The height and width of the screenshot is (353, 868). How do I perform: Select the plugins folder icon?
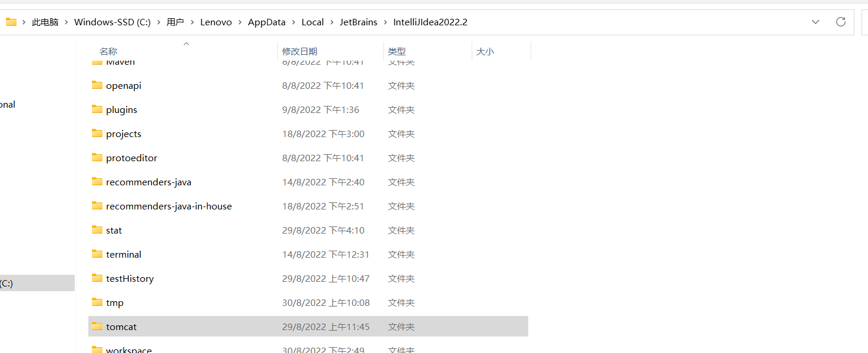point(97,109)
